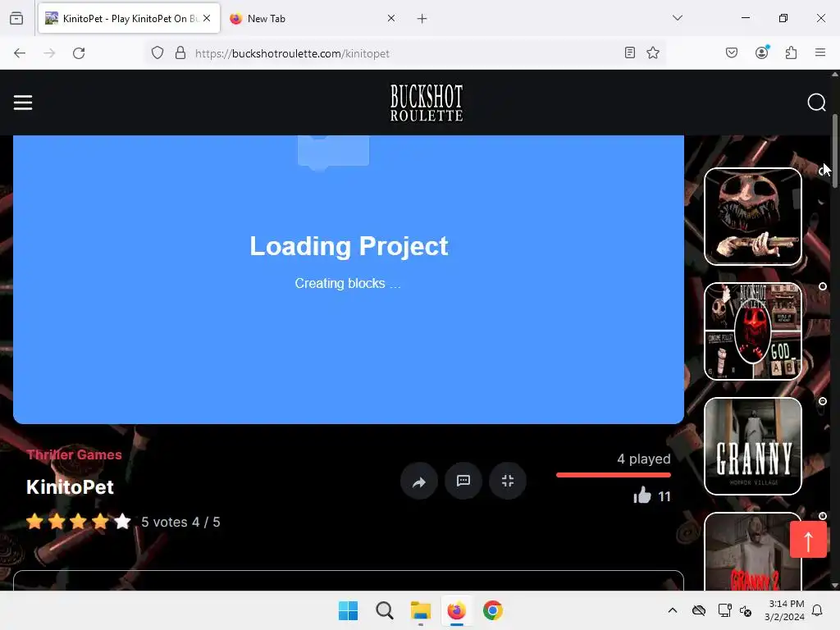View site security padlock info
The image size is (840, 630).
click(180, 53)
